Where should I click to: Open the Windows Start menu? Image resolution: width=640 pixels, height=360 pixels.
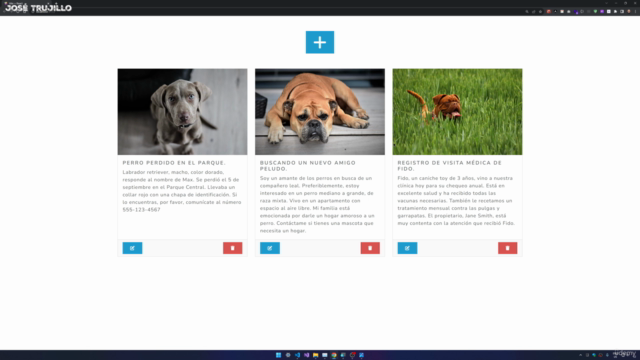click(x=278, y=355)
